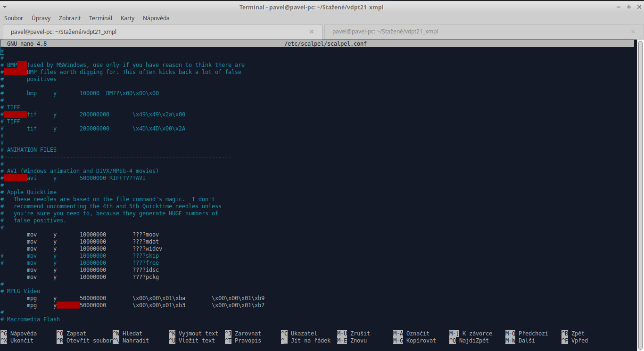
Task: Open the Úpravy menu
Action: [41, 18]
